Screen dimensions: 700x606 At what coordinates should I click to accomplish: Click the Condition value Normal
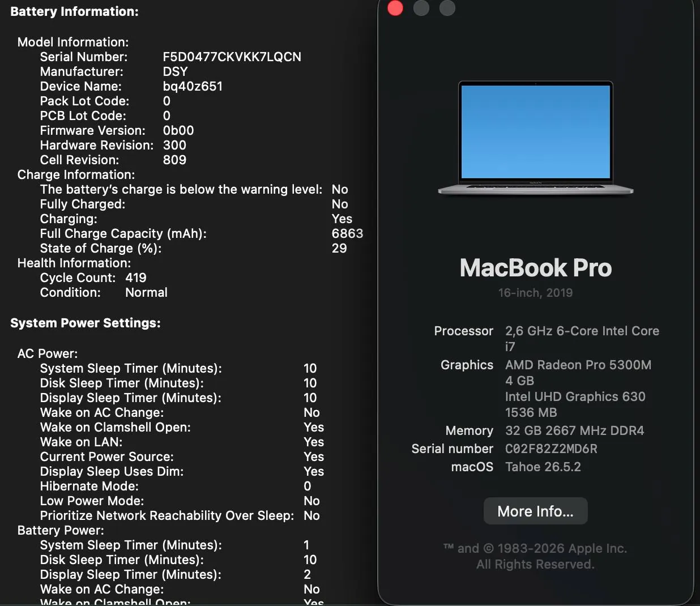[x=146, y=292]
